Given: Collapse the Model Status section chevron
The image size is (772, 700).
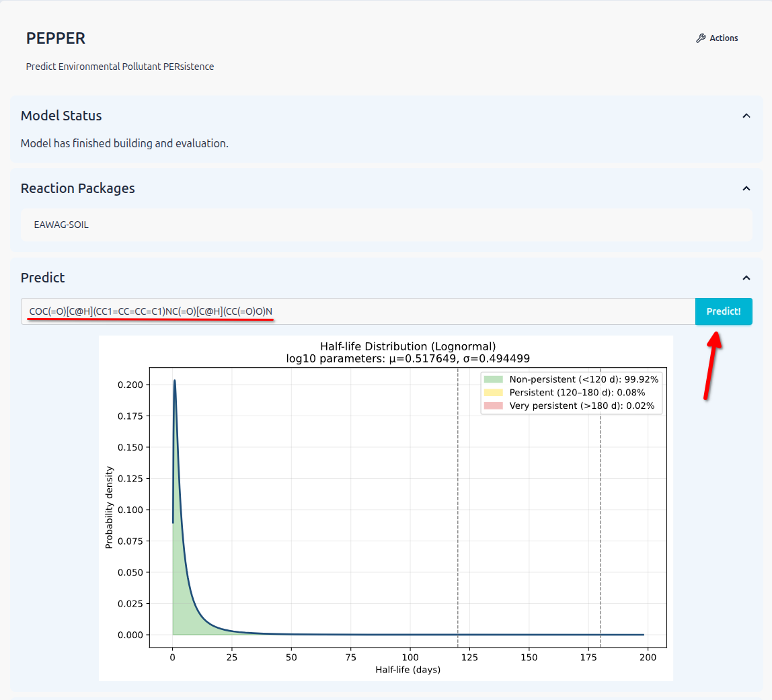Looking at the screenshot, I should coord(746,116).
